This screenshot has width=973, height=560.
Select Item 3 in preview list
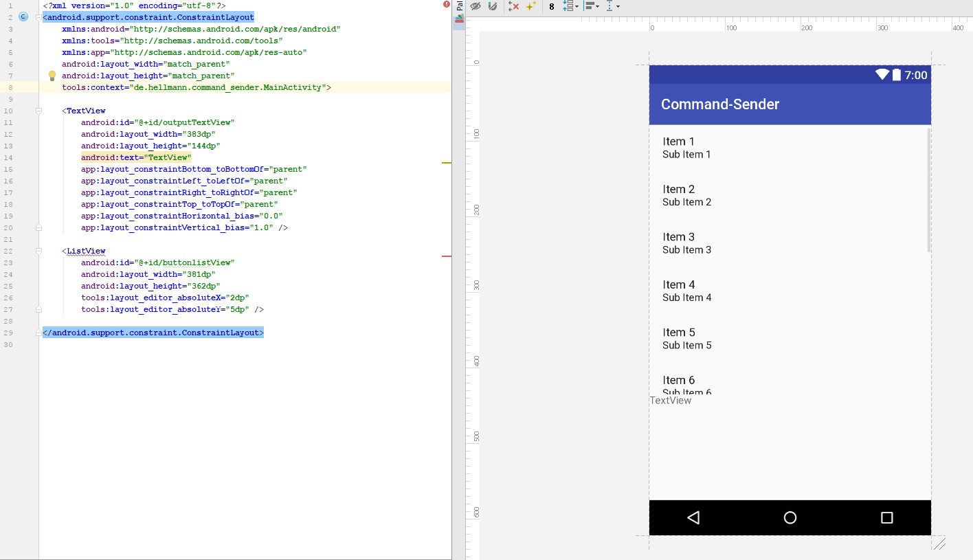pos(789,243)
